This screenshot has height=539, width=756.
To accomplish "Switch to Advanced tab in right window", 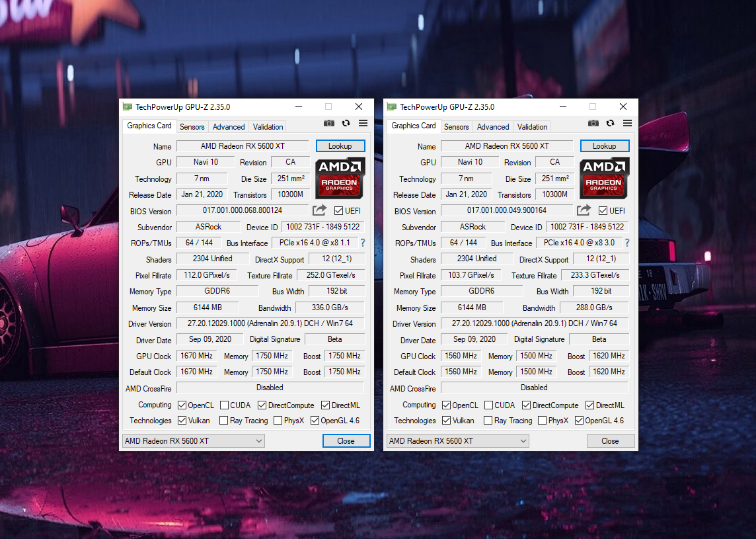I will coord(493,127).
